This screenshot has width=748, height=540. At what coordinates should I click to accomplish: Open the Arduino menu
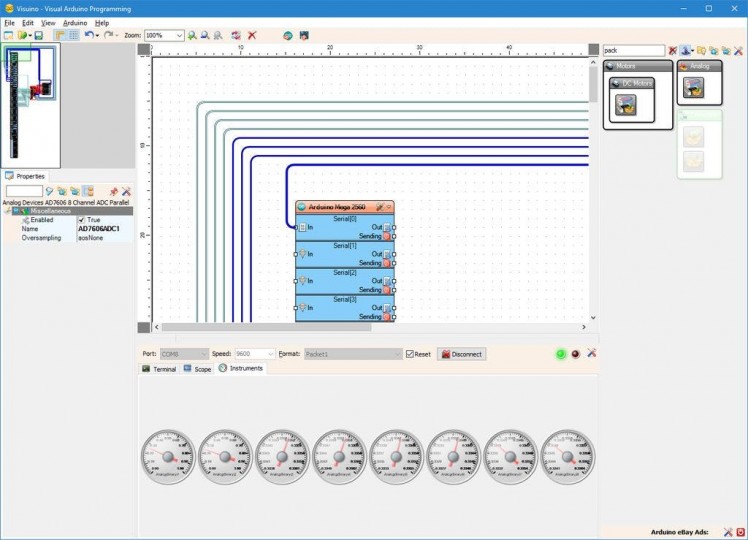pyautogui.click(x=75, y=22)
